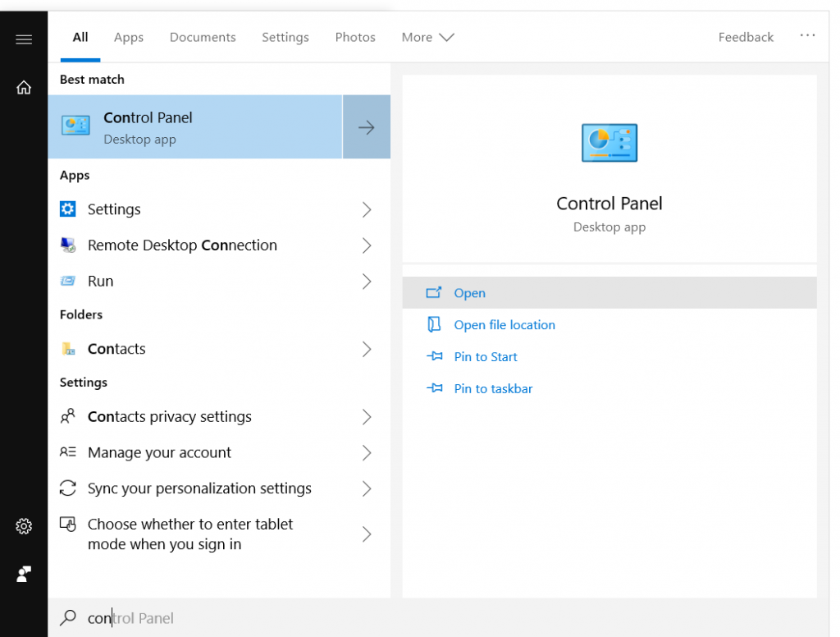Open the settings gear in the sidebar

(x=24, y=526)
